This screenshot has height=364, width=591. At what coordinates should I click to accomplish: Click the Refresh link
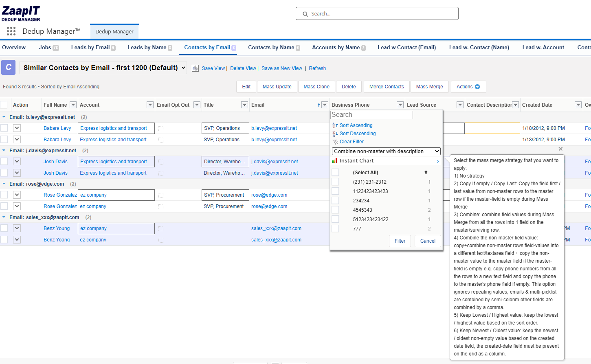tap(317, 68)
